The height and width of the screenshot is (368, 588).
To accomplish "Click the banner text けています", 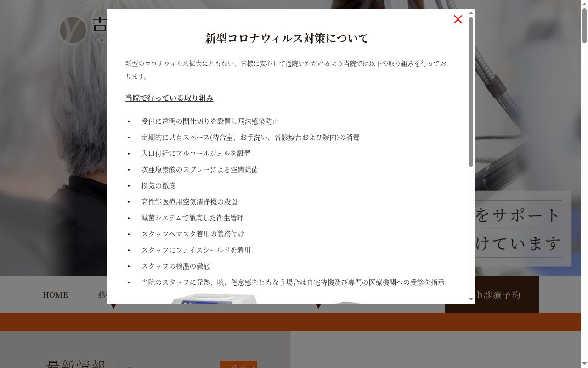I will click(519, 243).
